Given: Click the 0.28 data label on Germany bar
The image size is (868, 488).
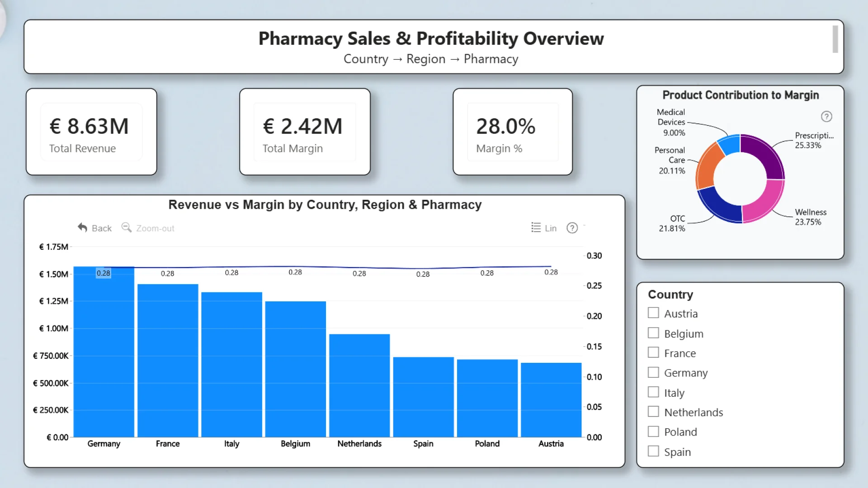Looking at the screenshot, I should [103, 273].
